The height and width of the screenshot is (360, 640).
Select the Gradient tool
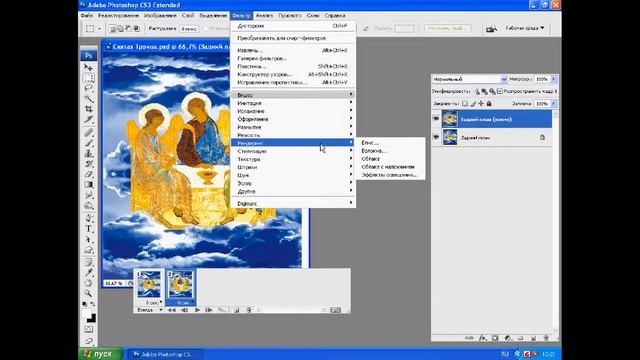point(89,184)
